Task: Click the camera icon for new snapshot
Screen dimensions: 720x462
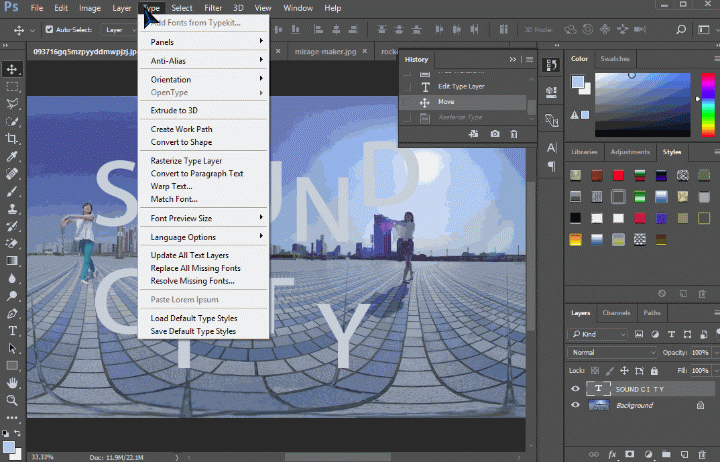Action: tap(494, 134)
